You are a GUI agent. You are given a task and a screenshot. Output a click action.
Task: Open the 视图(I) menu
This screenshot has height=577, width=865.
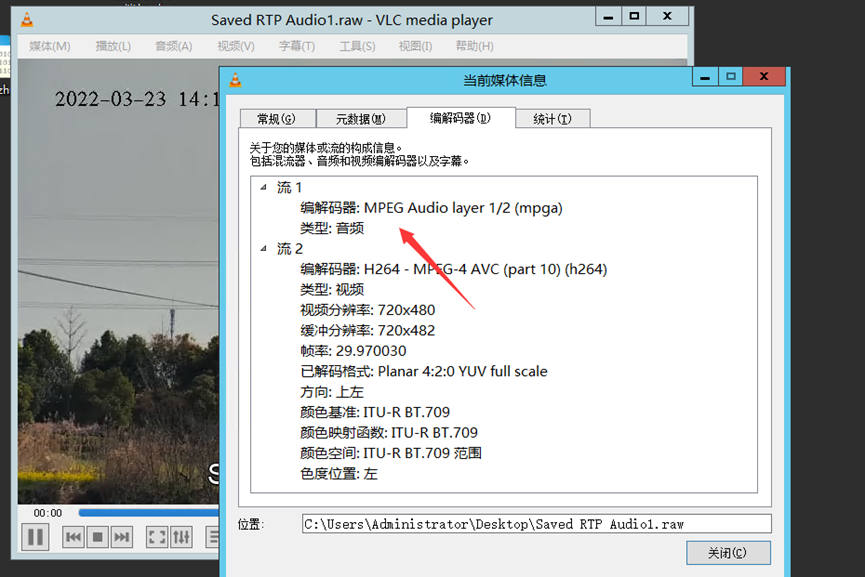click(x=415, y=46)
